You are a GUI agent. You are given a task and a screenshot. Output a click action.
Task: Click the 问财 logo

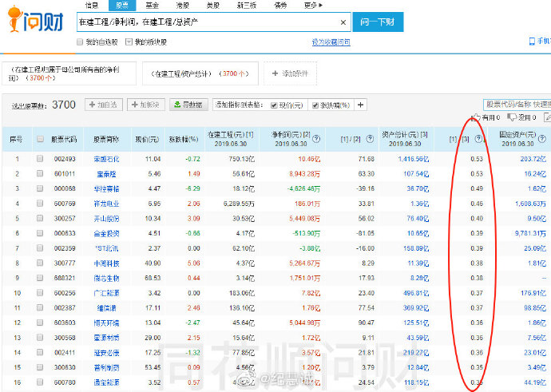[x=35, y=20]
